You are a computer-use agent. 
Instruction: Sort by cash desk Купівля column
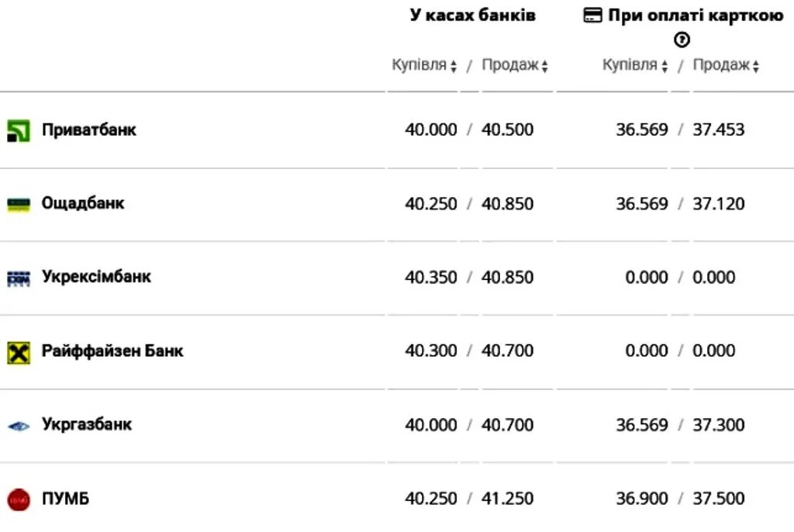pos(424,66)
